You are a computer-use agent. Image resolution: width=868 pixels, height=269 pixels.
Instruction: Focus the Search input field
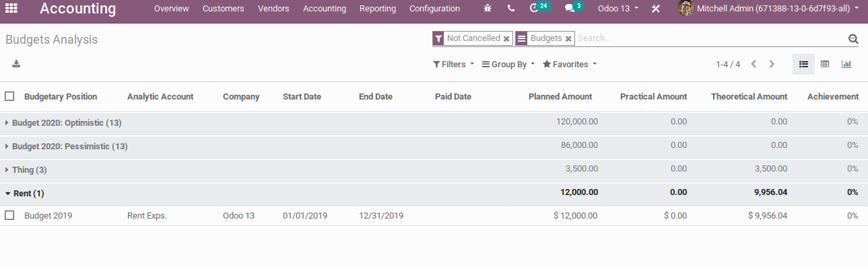click(x=710, y=39)
